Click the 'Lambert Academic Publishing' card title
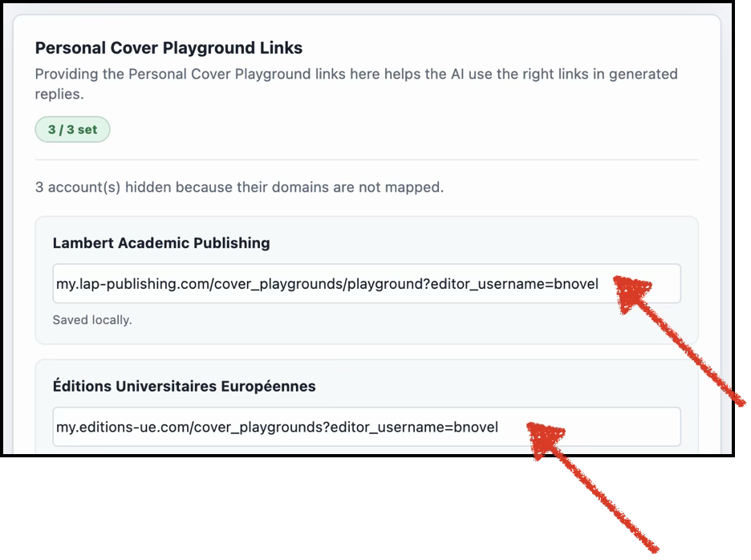 (161, 243)
